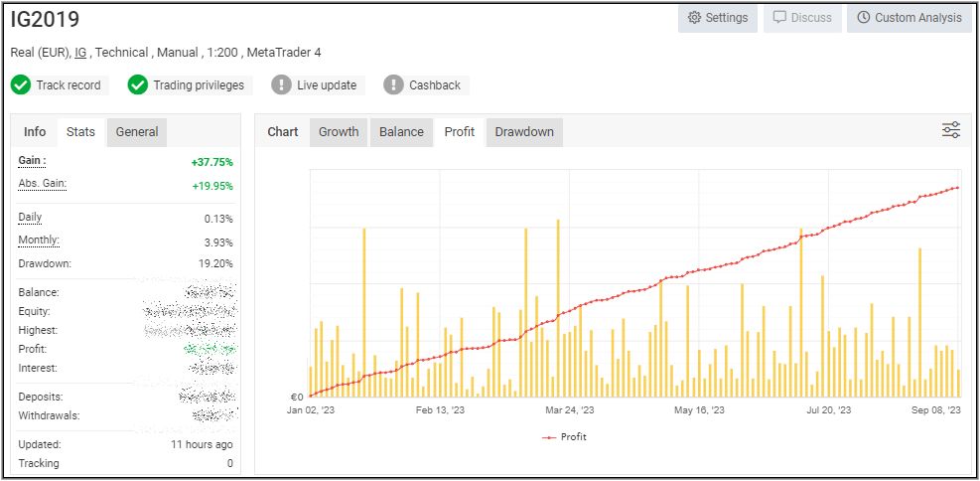
Task: Click the IG broker link
Action: (80, 53)
